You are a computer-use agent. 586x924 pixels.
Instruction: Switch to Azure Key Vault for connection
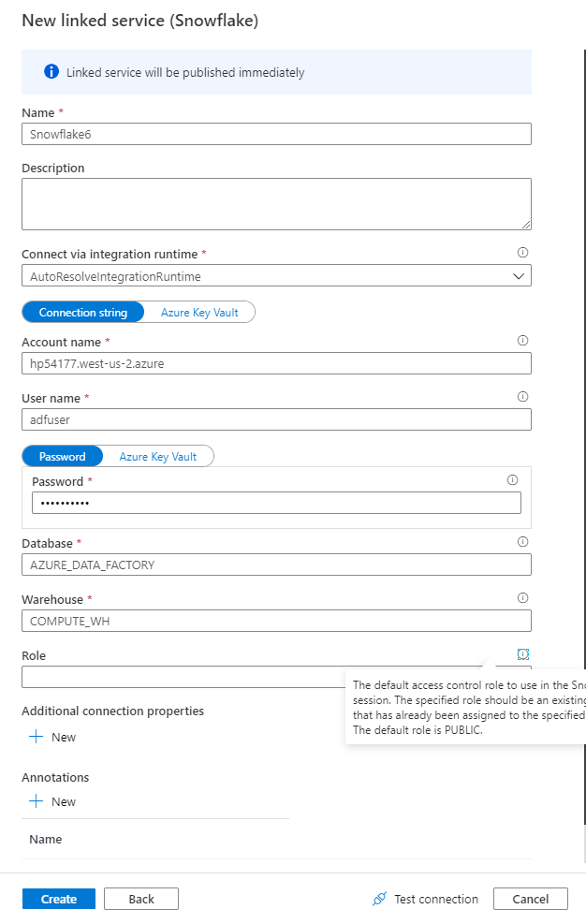[x=199, y=313]
